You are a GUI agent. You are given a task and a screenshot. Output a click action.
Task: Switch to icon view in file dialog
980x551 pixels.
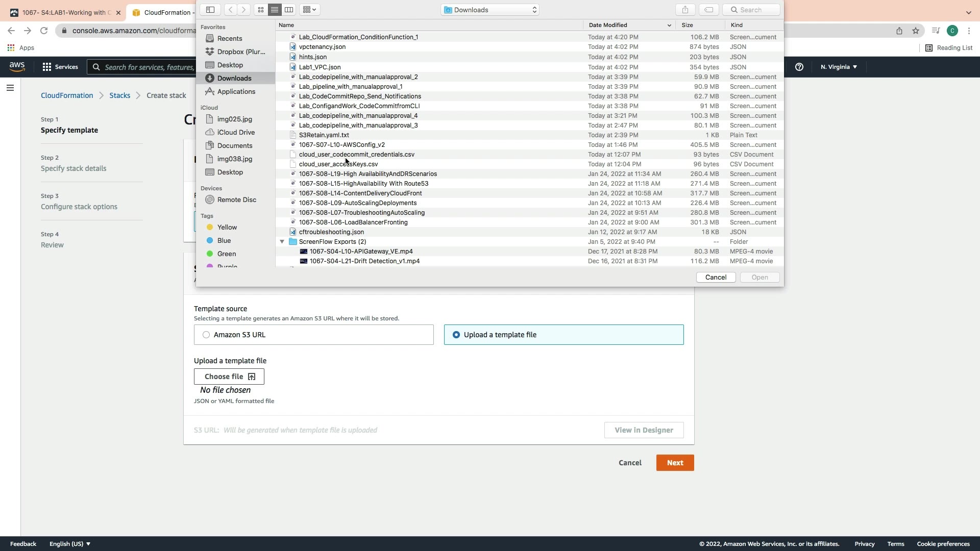point(261,9)
